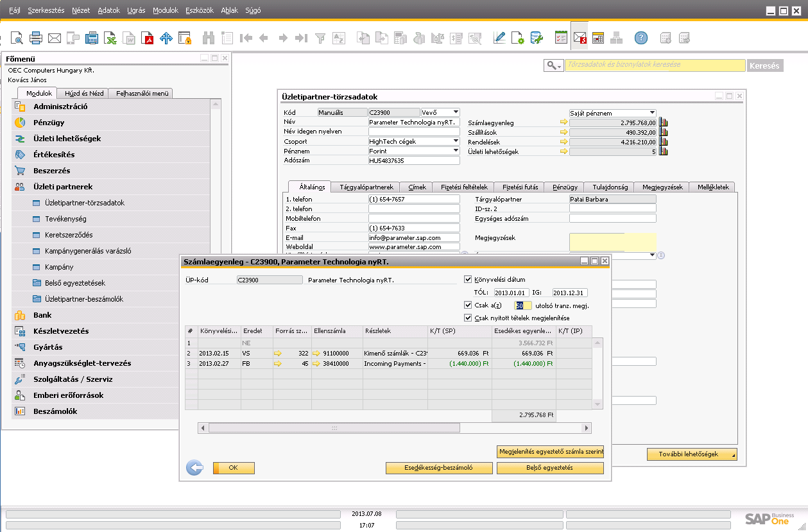This screenshot has width=808, height=532.
Task: Open the Szerkesztés menu
Action: (46, 10)
